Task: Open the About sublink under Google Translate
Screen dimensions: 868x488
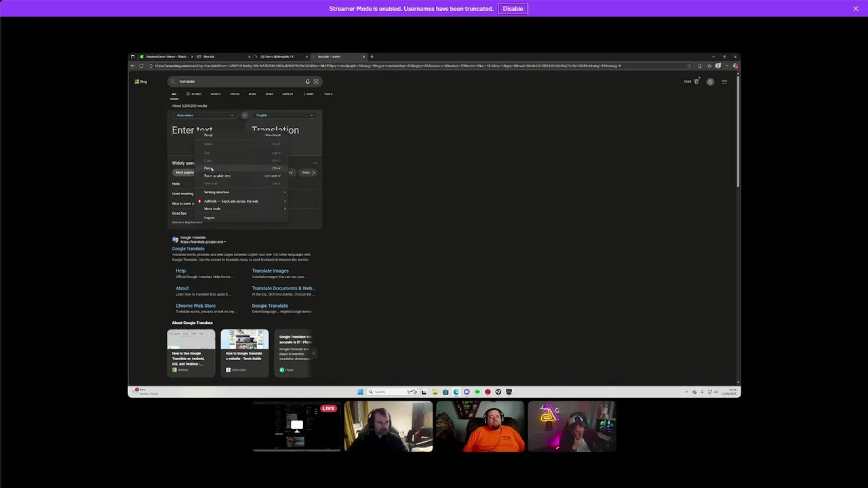Action: pyautogui.click(x=182, y=289)
